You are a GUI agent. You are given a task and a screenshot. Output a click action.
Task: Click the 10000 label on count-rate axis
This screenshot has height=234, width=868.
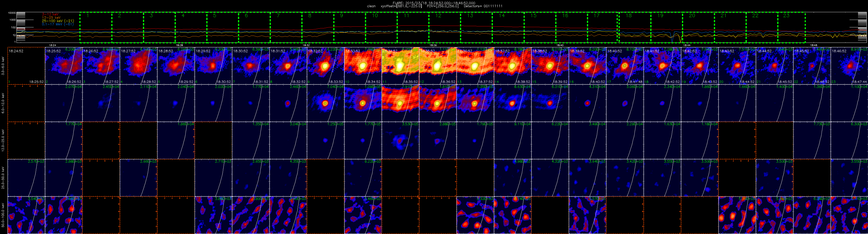coord(12,13)
